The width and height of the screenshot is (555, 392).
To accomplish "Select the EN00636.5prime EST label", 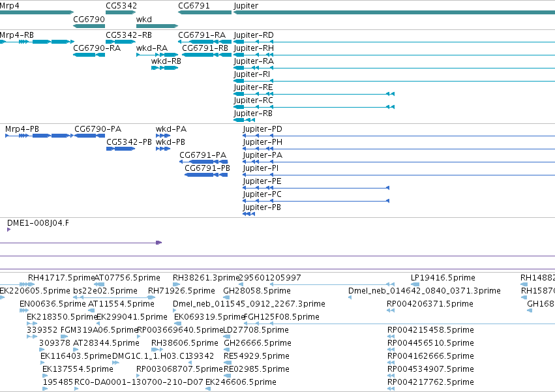I will click(x=53, y=304).
